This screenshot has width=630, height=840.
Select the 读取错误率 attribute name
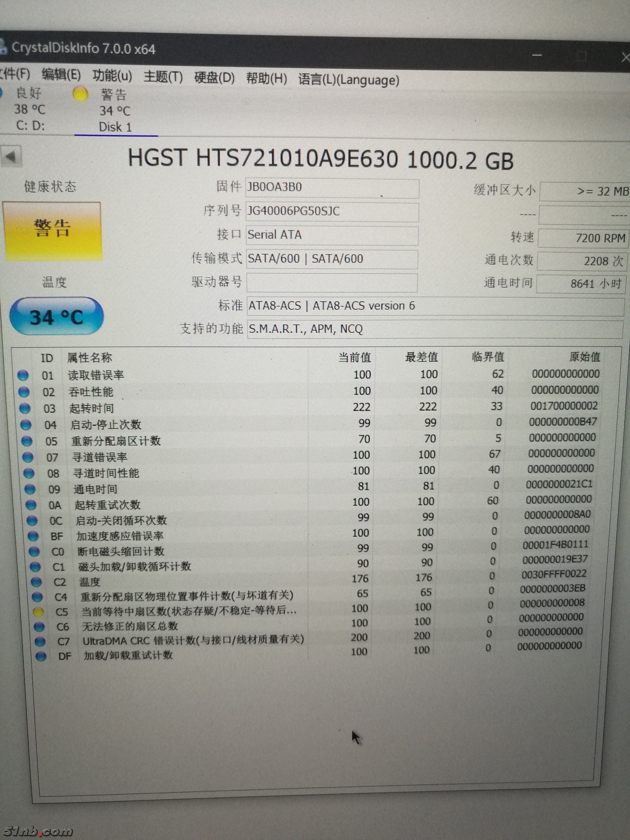click(x=96, y=375)
